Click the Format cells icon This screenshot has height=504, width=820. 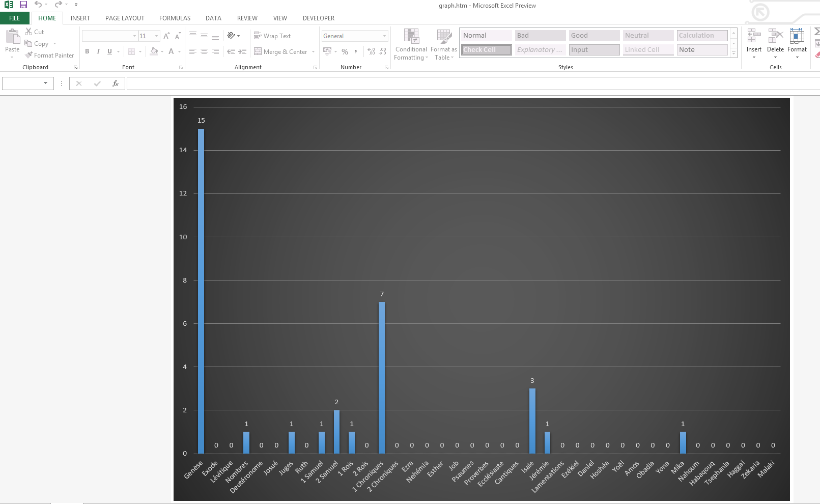(797, 36)
